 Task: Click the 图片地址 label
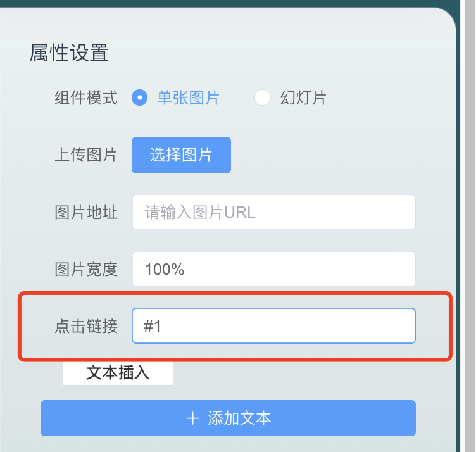(x=86, y=212)
